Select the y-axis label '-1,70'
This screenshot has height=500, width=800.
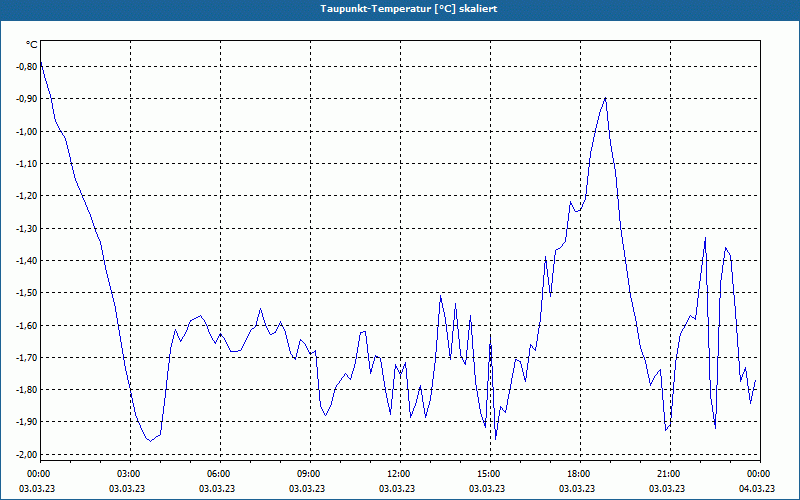coord(27,357)
